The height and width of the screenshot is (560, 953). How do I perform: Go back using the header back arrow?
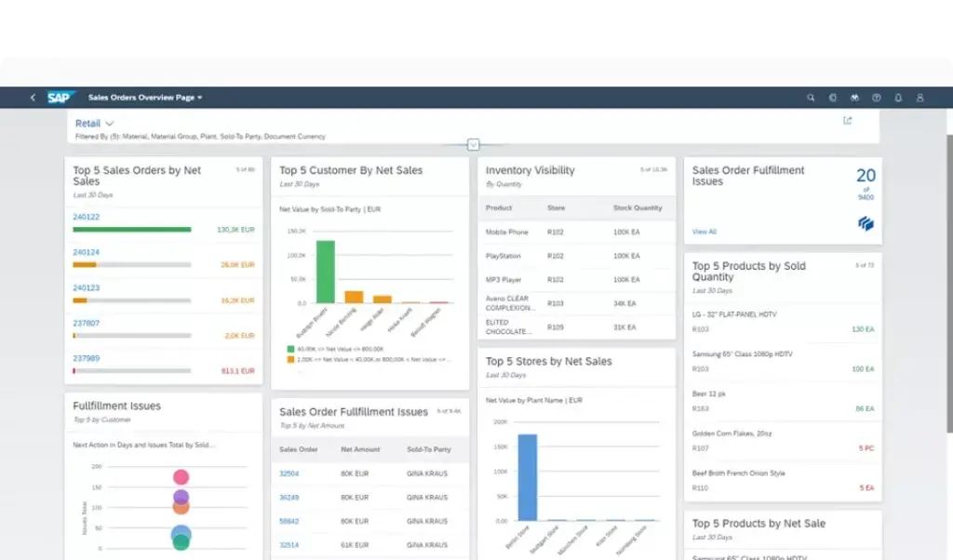tap(33, 97)
